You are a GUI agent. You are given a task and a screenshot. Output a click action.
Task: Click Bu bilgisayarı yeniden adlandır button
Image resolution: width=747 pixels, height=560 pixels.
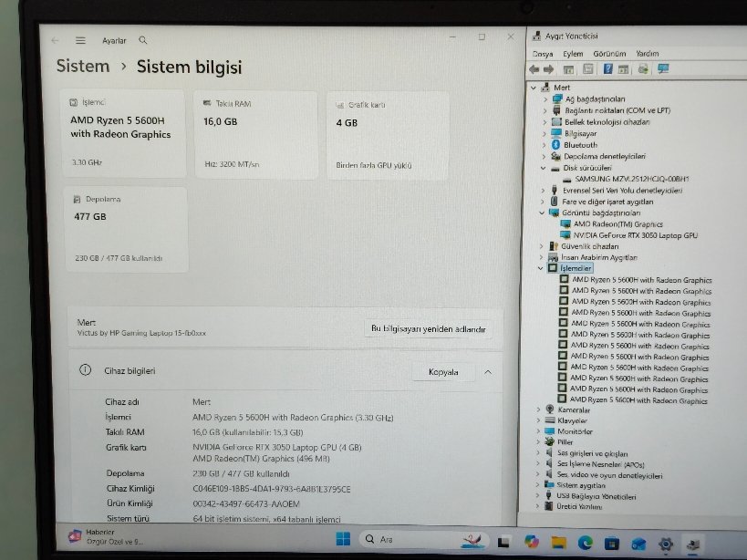428,329
